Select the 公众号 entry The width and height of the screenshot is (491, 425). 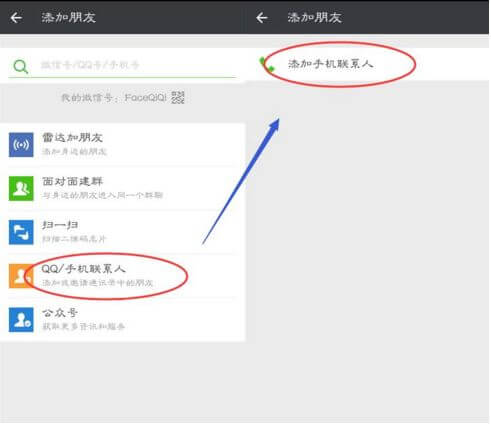pos(123,320)
